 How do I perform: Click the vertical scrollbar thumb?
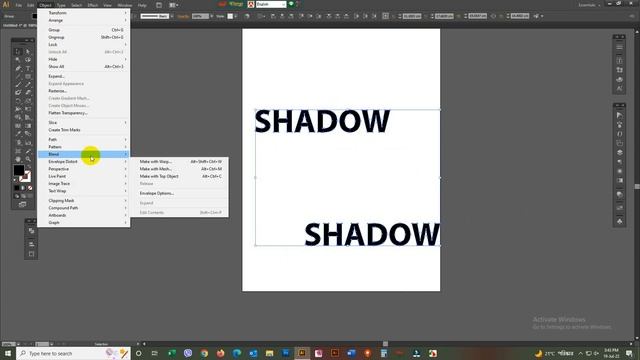pyautogui.click(x=637, y=186)
